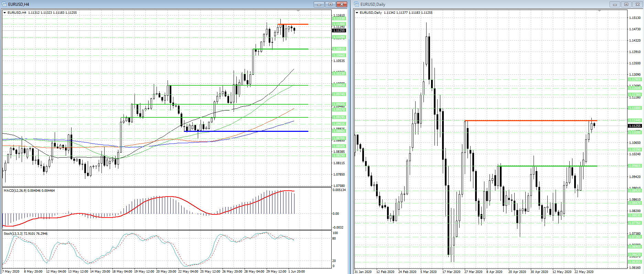644x274 pixels.
Task: Click the 18 May 04:00 time label
Action: tap(122, 272)
